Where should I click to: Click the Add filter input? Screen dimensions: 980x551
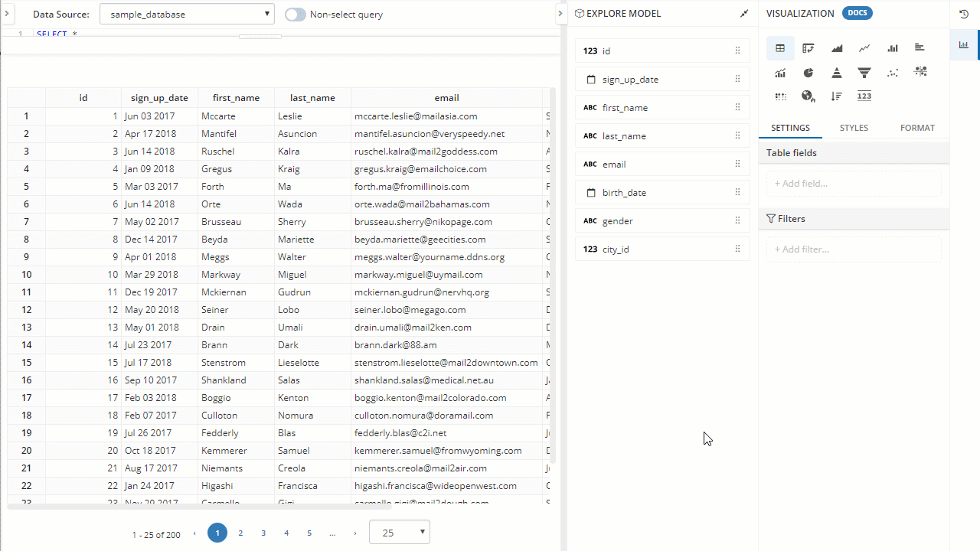click(854, 249)
